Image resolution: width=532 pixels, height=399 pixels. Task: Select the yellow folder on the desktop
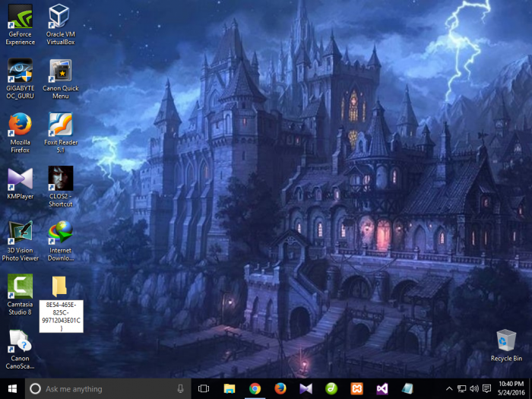tap(59, 286)
